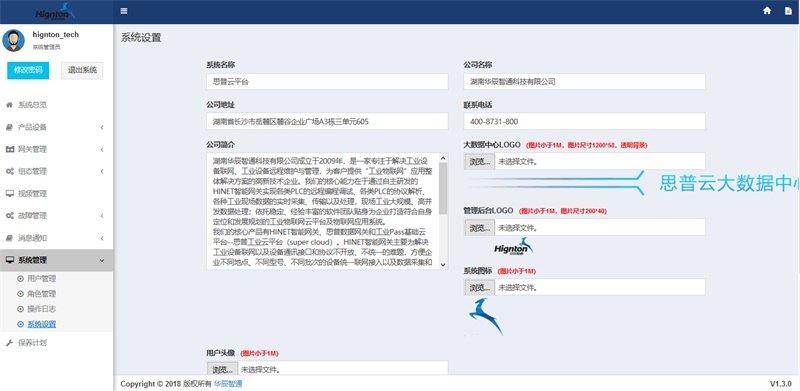The width and height of the screenshot is (800, 391).
Task: Click the Hignton 管理后台 logo preview
Action: pyautogui.click(x=514, y=247)
